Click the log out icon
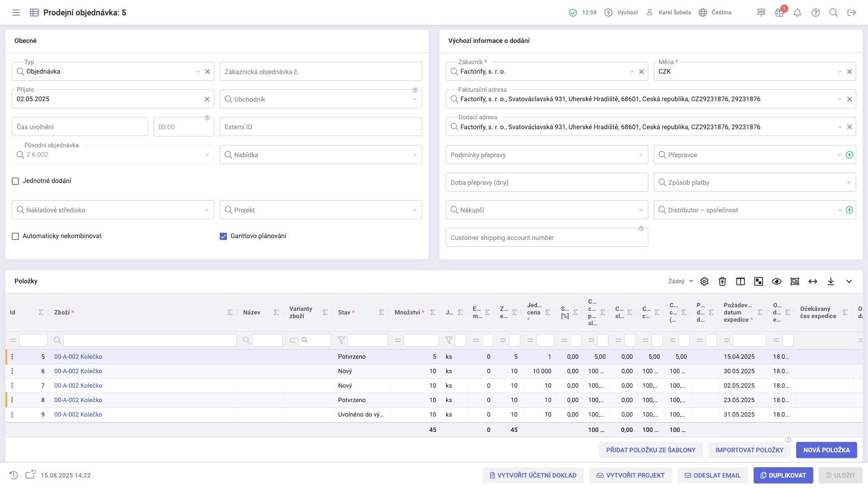868x488 pixels. [852, 13]
